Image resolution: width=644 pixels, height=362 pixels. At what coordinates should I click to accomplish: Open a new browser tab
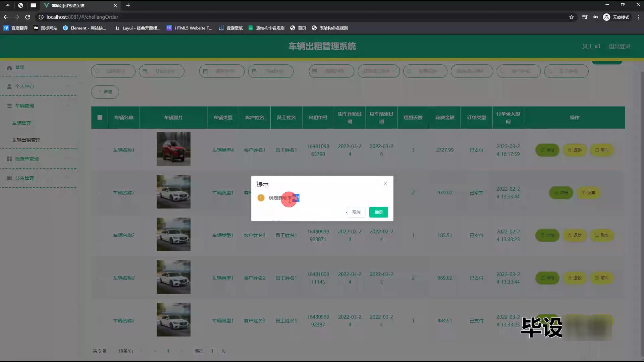(x=128, y=5)
